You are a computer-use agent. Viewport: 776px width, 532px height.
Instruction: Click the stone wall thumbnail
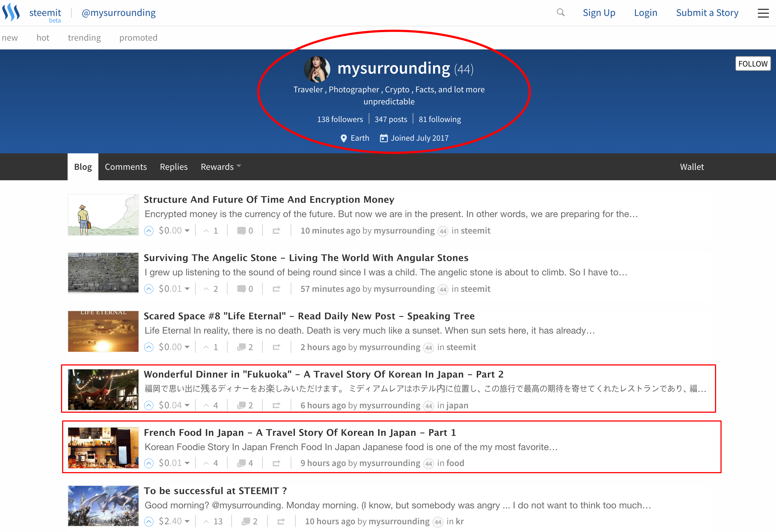coord(103,273)
